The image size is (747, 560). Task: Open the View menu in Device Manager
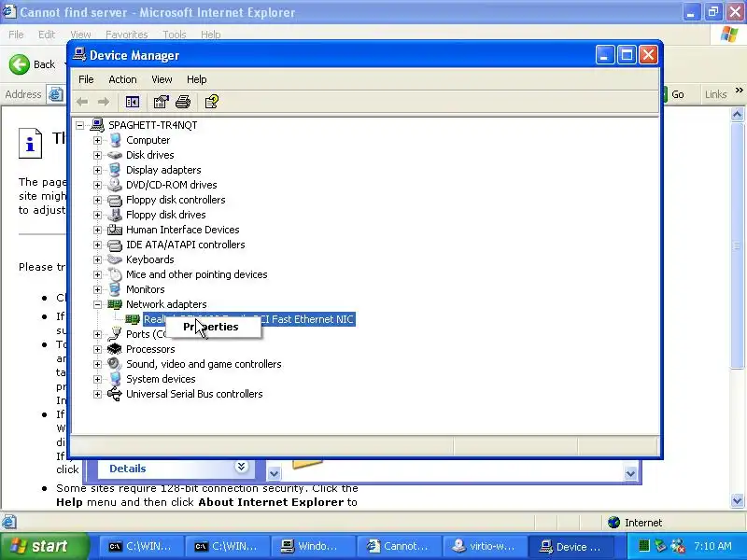point(162,79)
